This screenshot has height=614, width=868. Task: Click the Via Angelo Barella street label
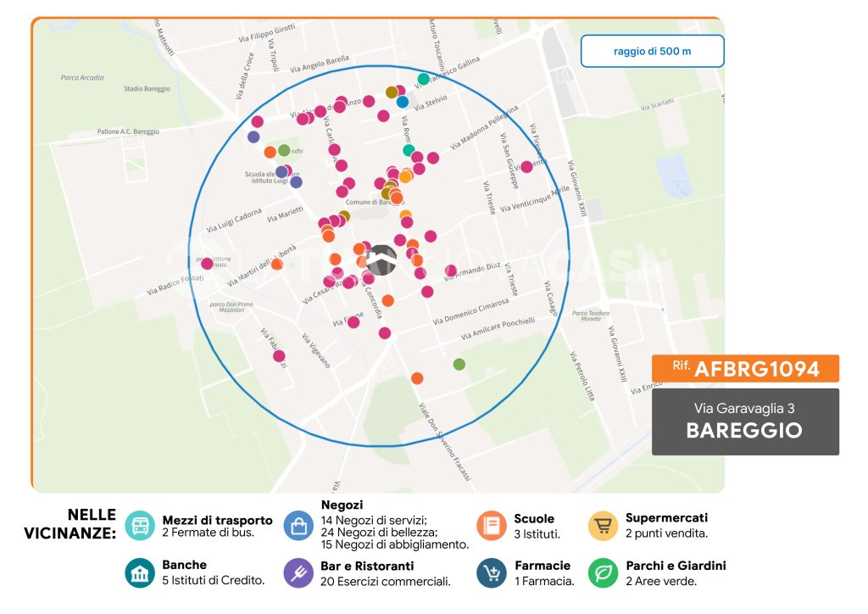[x=320, y=64]
